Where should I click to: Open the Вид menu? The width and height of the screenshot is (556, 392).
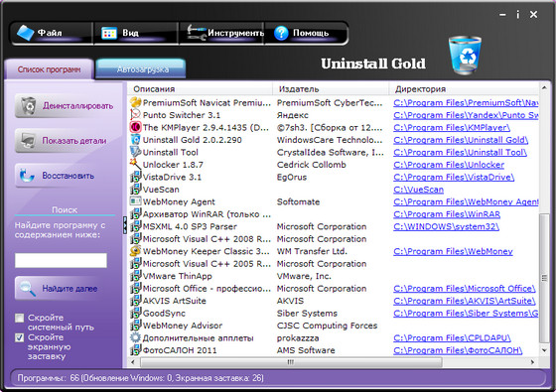pos(136,34)
